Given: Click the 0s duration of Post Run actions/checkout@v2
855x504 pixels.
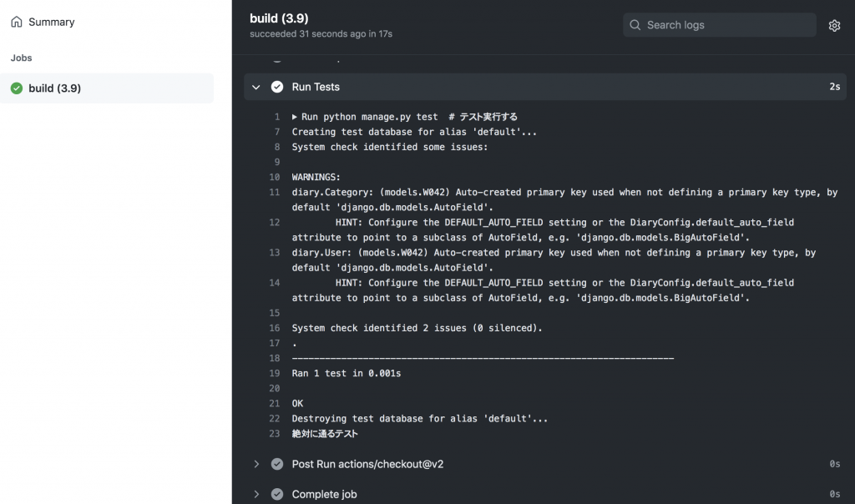Looking at the screenshot, I should point(834,464).
